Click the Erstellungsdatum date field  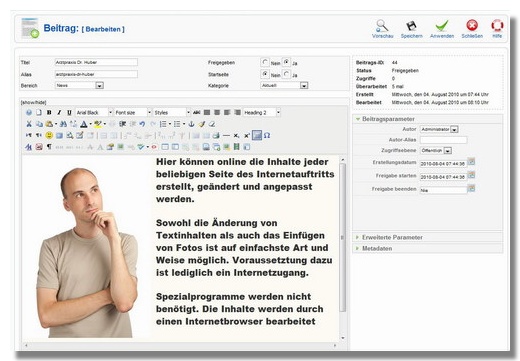443,164
